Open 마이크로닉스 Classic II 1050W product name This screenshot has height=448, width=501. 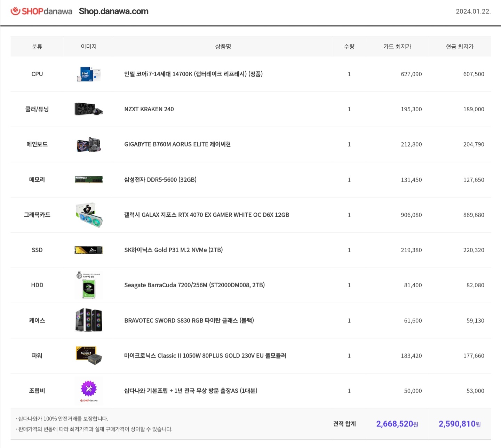(205, 355)
